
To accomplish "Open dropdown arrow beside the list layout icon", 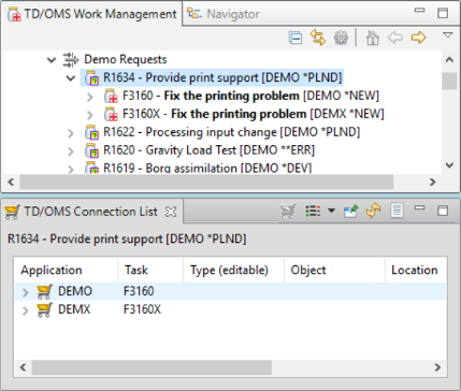I will click(x=331, y=210).
